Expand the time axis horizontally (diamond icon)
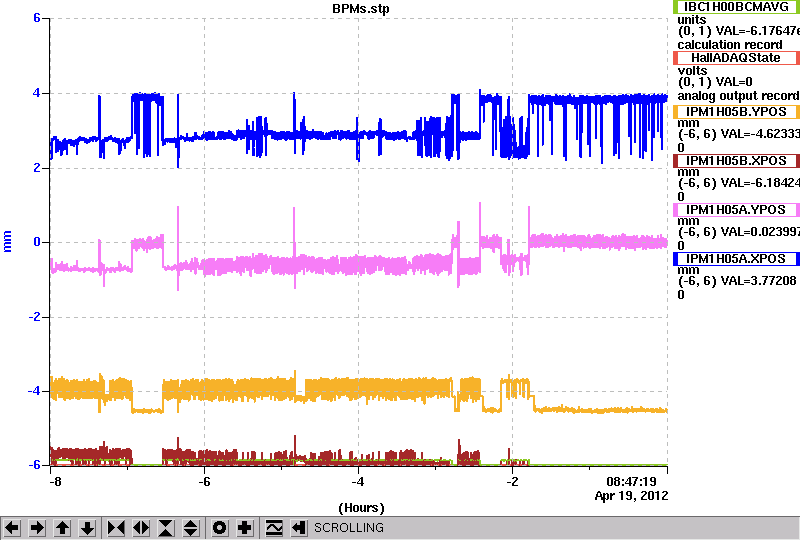Screen dimensions: 800x540 coord(141,528)
